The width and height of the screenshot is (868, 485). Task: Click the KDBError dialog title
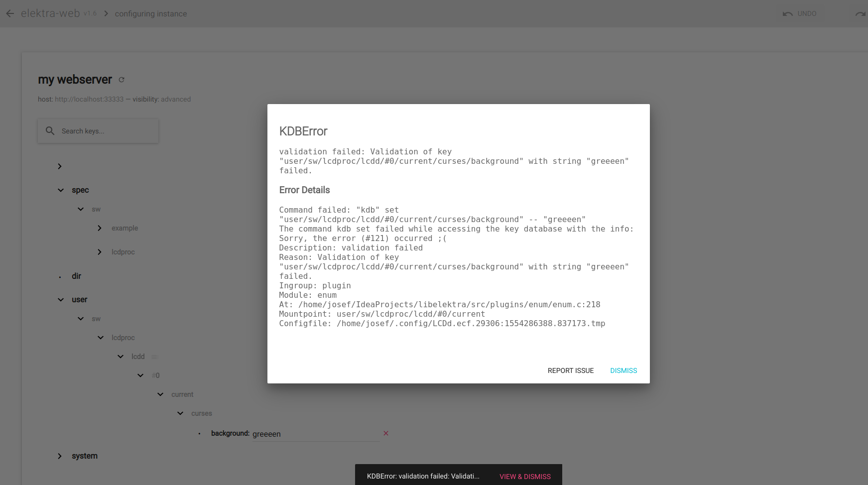[x=303, y=131]
